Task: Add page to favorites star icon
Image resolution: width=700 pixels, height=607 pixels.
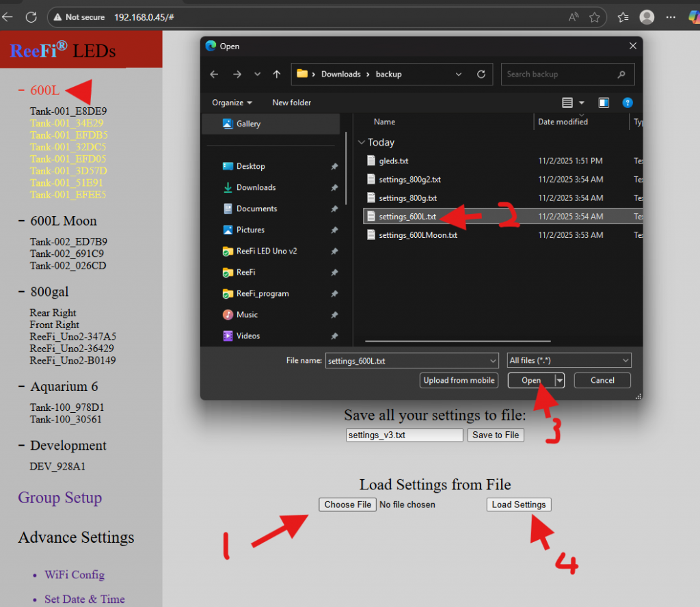Action: [595, 17]
